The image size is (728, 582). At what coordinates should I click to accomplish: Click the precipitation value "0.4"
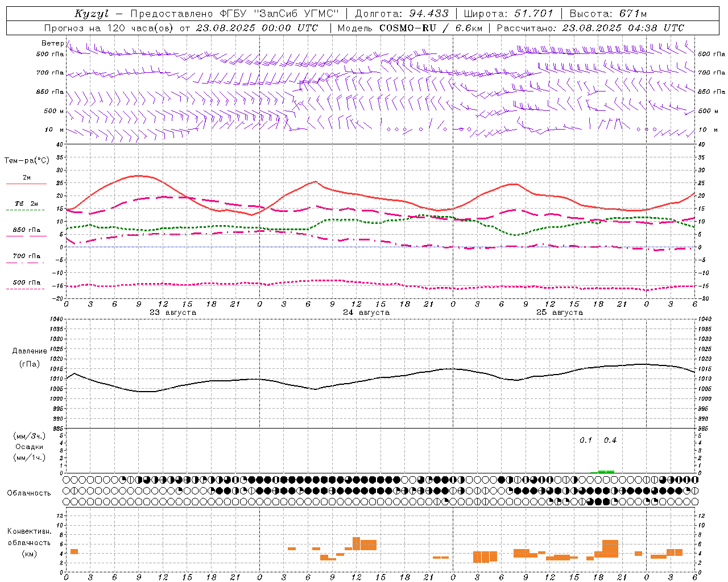[x=610, y=440]
